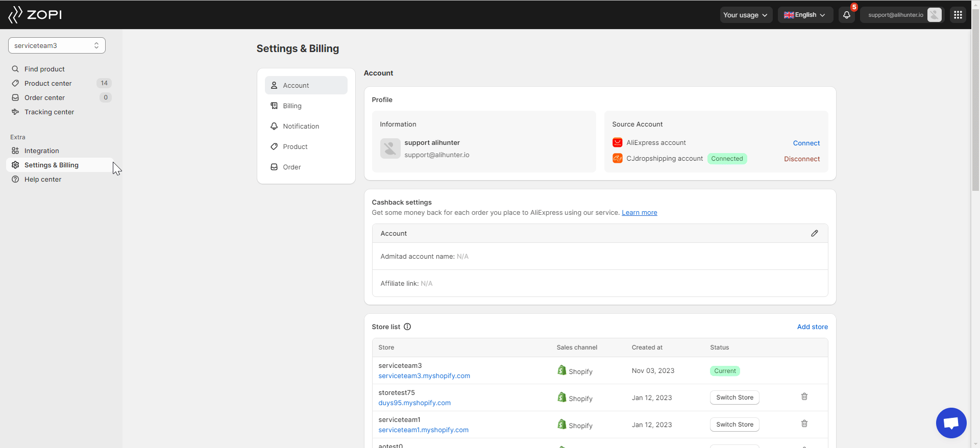Open the English language dropdown

(805, 15)
